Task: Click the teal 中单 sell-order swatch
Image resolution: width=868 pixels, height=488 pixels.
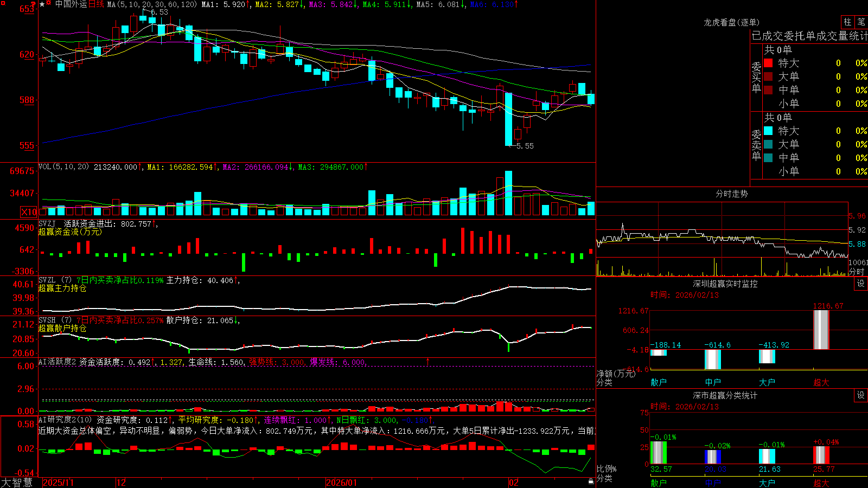Action: point(768,158)
